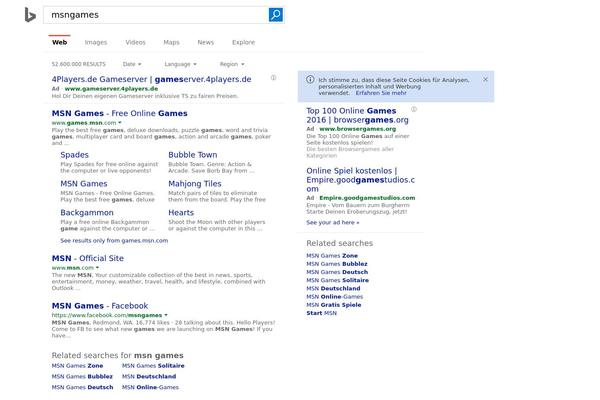Click the Bing logo
This screenshot has width=600, height=400.
[30, 15]
